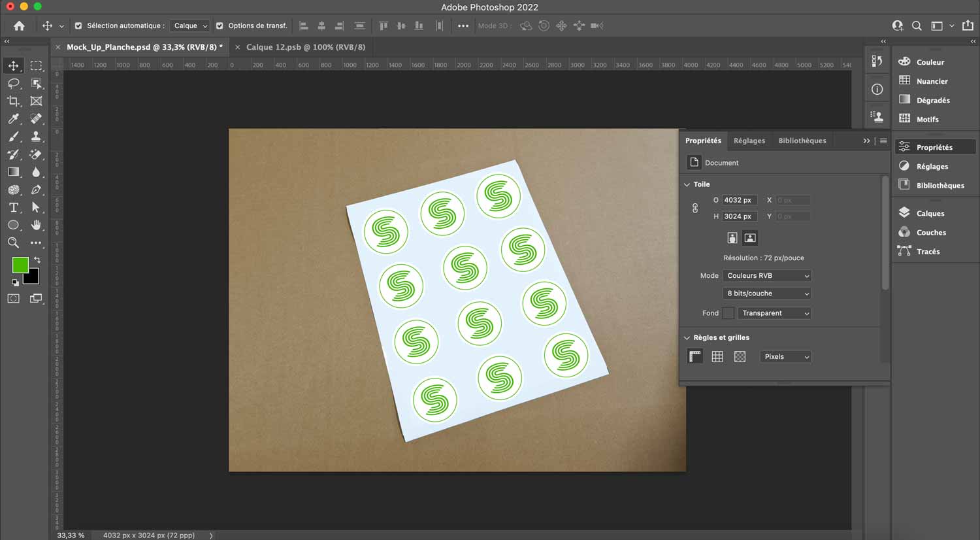This screenshot has height=540, width=980.
Task: Open the Properties panel flyout menu
Action: point(883,141)
